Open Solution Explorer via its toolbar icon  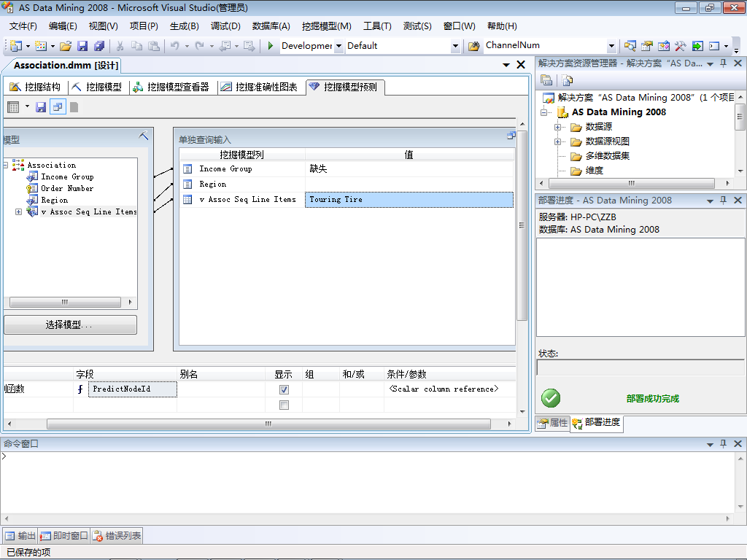coord(630,46)
